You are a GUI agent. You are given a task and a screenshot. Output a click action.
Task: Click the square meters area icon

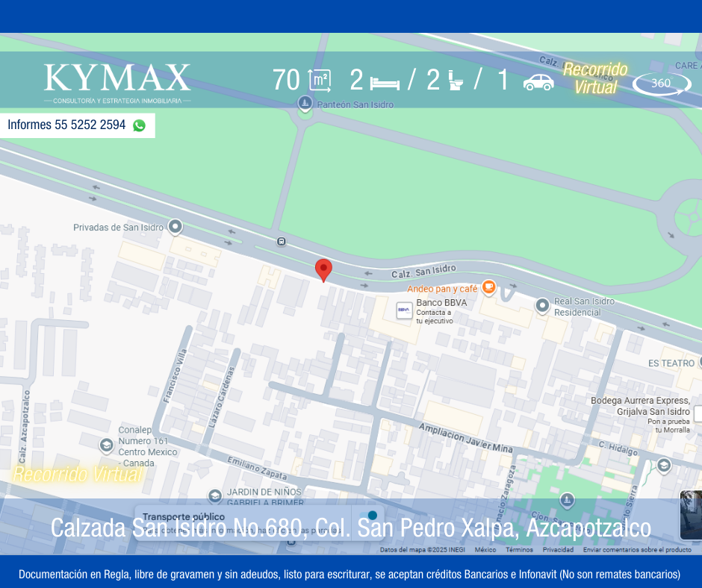point(320,81)
